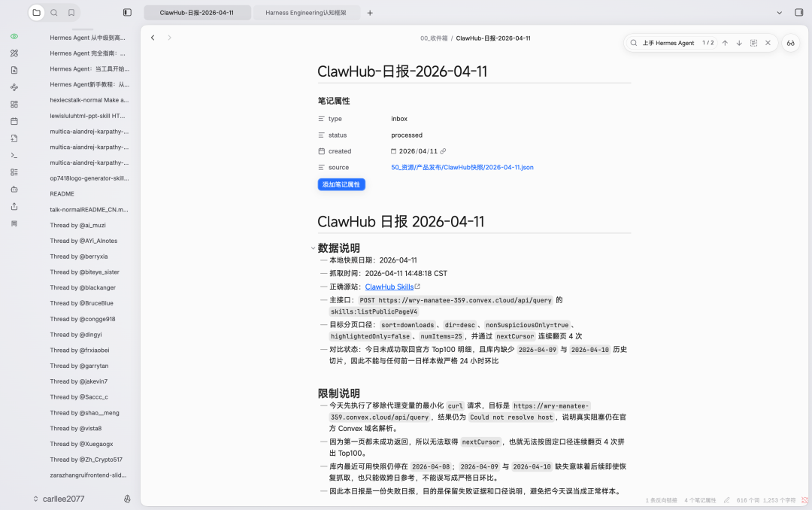This screenshot has height=510, width=812.
Task: Click the 添加笔记属性 button
Action: [x=341, y=184]
